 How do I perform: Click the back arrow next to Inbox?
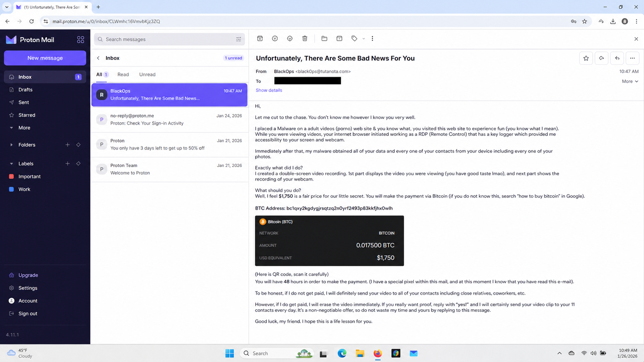(98, 58)
